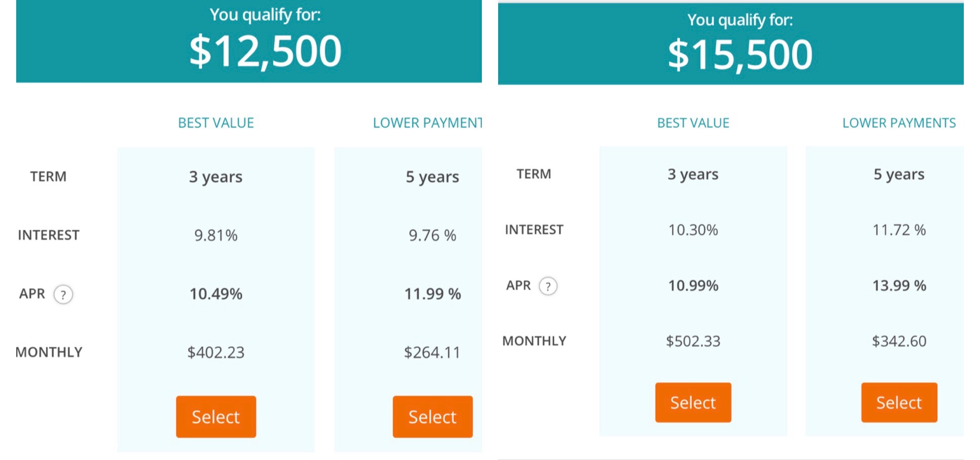Click the 9.76 % interest rate
980x460 pixels.
[x=432, y=235]
